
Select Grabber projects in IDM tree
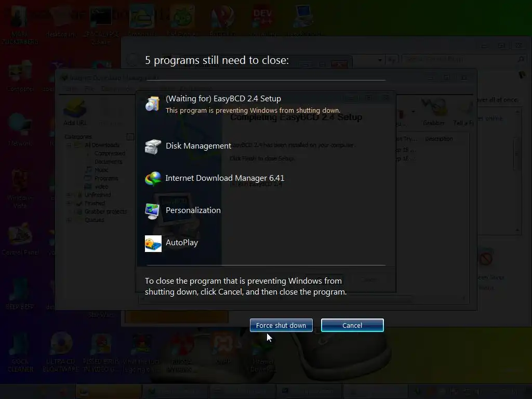[105, 211]
